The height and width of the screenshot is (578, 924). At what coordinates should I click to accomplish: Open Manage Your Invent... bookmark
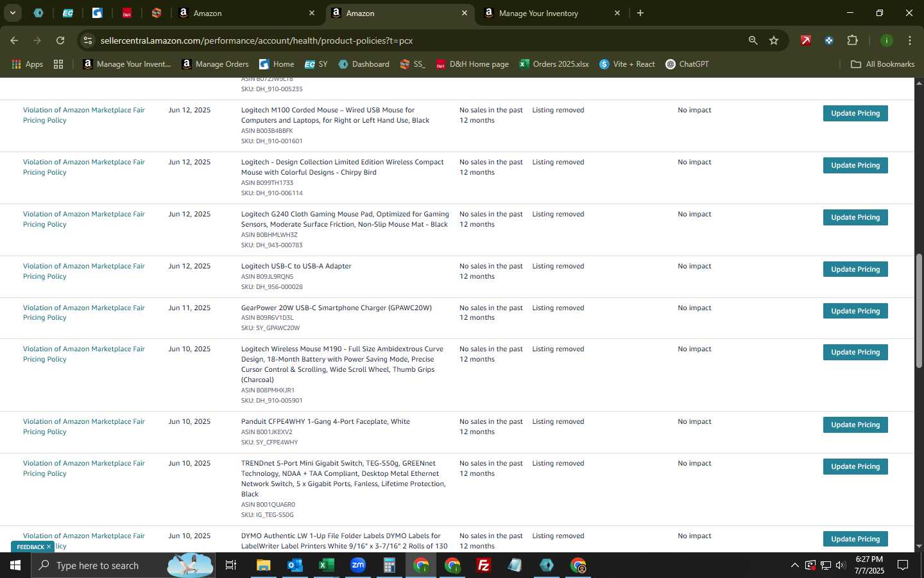tap(127, 64)
